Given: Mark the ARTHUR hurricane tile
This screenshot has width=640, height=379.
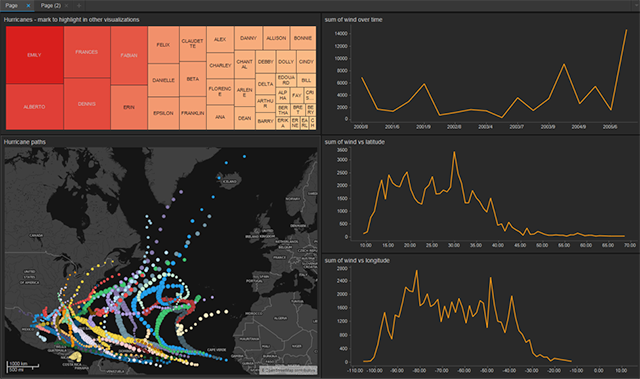Looking at the screenshot, I should (266, 104).
